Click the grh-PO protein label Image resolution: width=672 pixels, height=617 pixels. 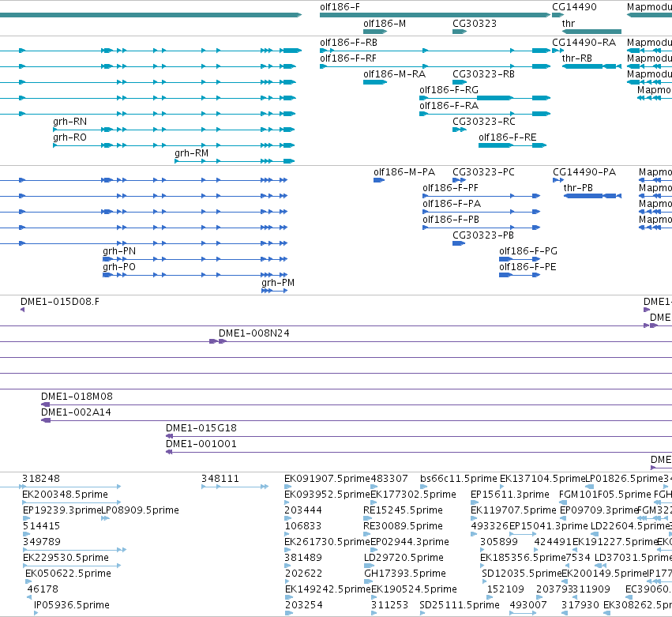[119, 267]
